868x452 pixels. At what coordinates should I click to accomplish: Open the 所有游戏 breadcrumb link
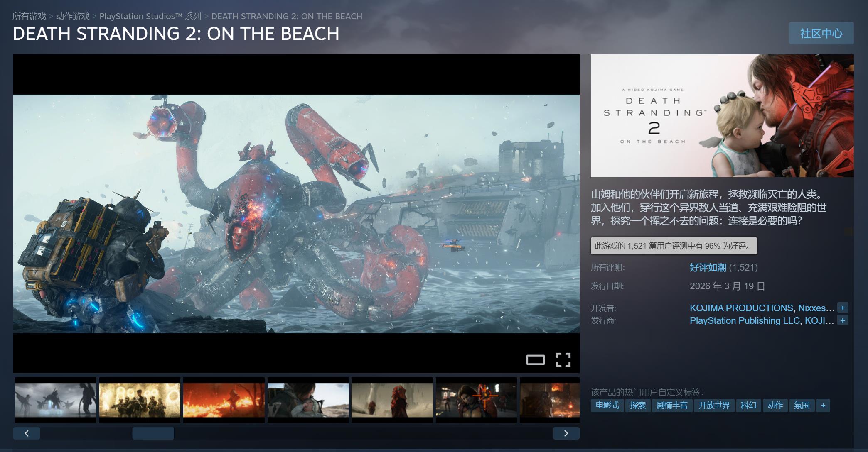coord(29,16)
